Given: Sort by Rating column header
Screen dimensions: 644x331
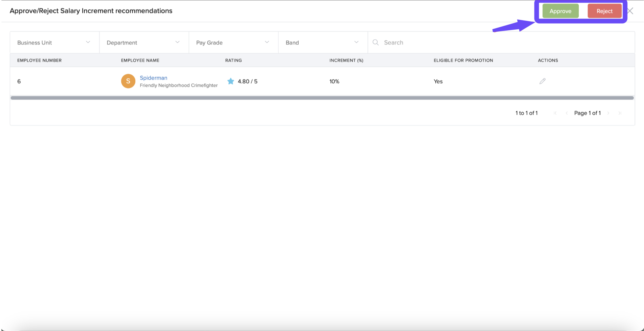Looking at the screenshot, I should click(x=233, y=61).
